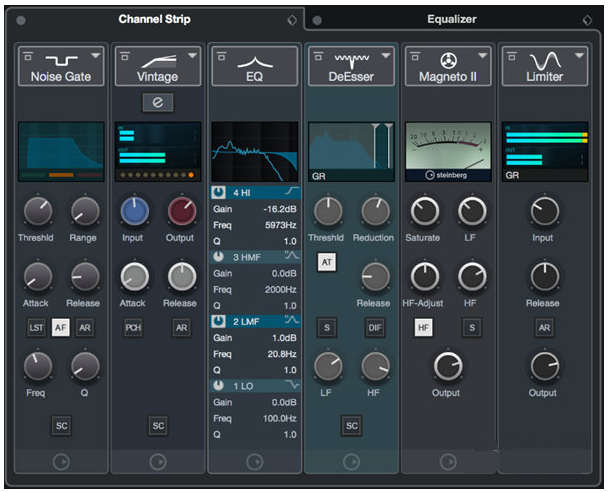609x492 pixels.
Task: Collapse the EQ module icon
Action: (221, 57)
